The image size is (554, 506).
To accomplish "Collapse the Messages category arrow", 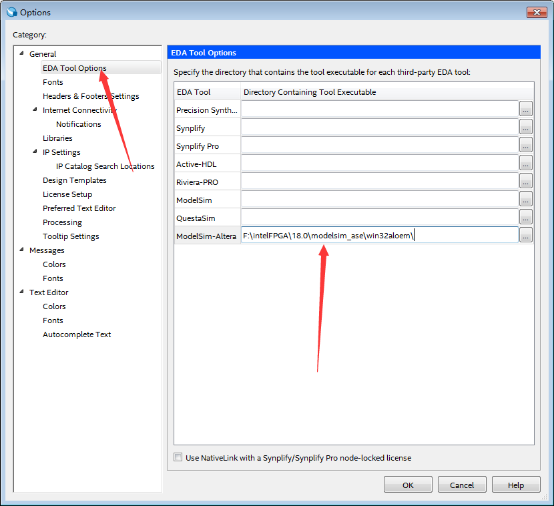I will tap(22, 249).
